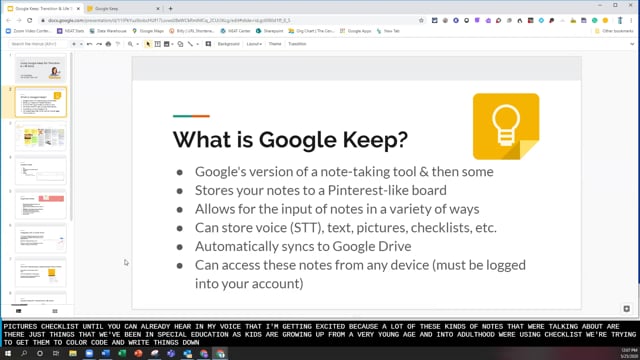640x360 pixels.
Task: Choose the select cursor tool
Action: click(x=148, y=44)
